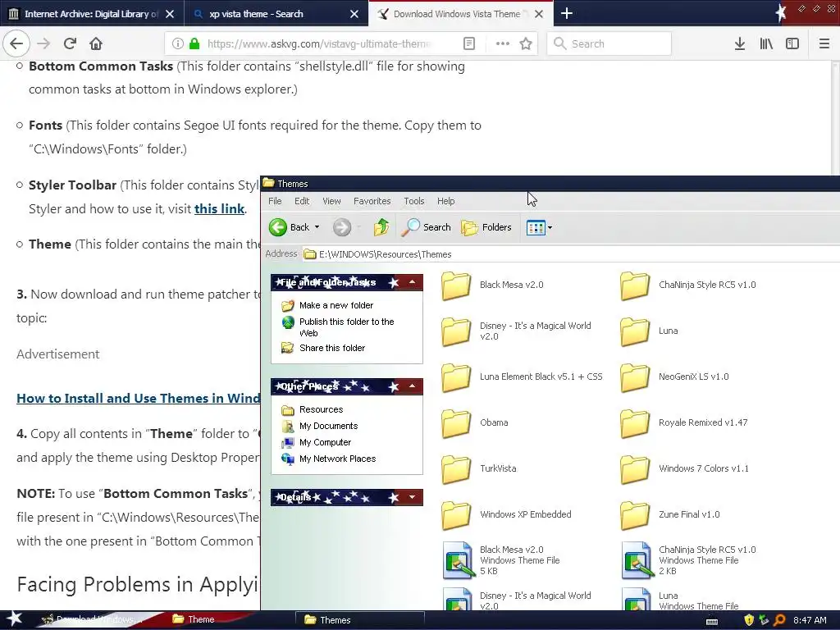Toggle Explorer Folders pane

486,227
